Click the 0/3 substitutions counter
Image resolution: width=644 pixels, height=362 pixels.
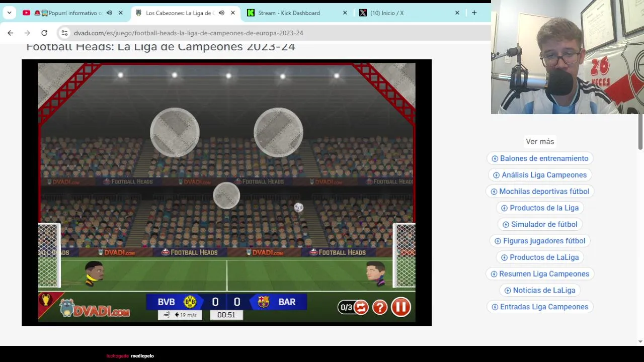point(346,307)
